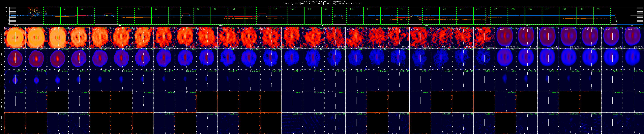
Task: Open the 3–6 keV image starting 17:45:36
Action: tap(57, 38)
